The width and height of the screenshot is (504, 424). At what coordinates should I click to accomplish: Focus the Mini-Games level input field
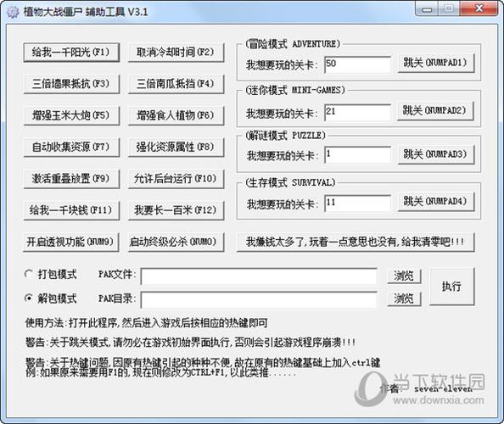pyautogui.click(x=358, y=113)
